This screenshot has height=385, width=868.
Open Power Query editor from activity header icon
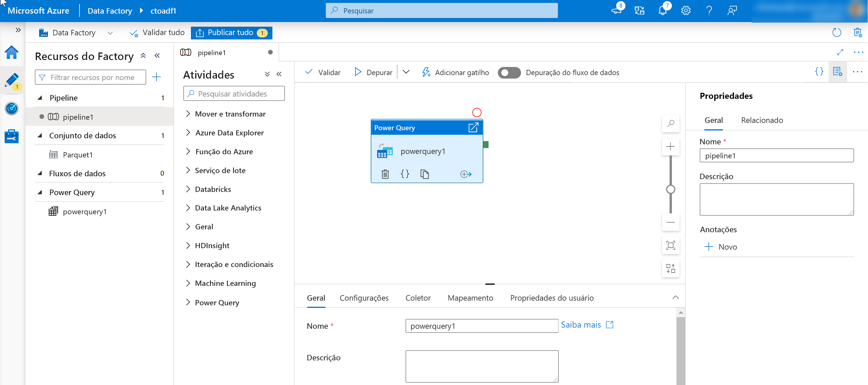pos(473,128)
